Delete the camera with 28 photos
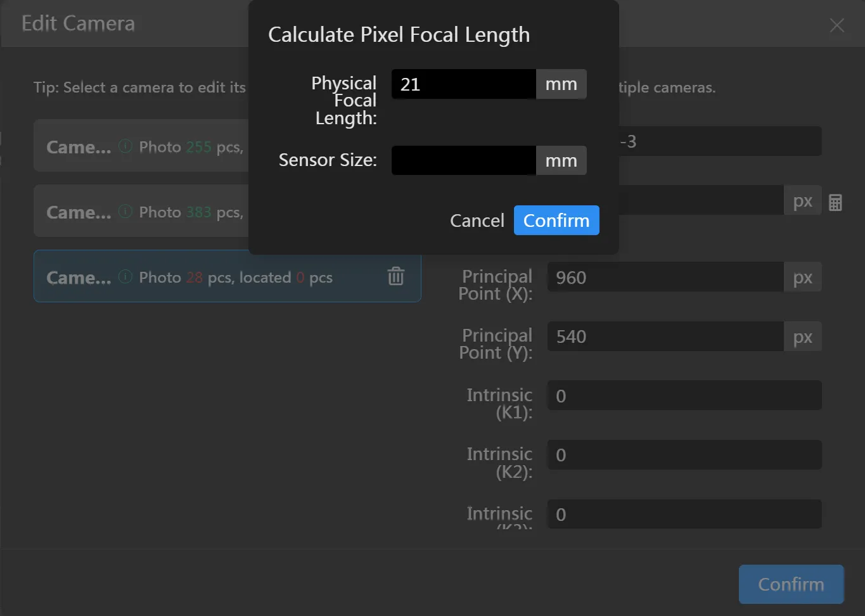Viewport: 865px width, 616px height. 396,276
